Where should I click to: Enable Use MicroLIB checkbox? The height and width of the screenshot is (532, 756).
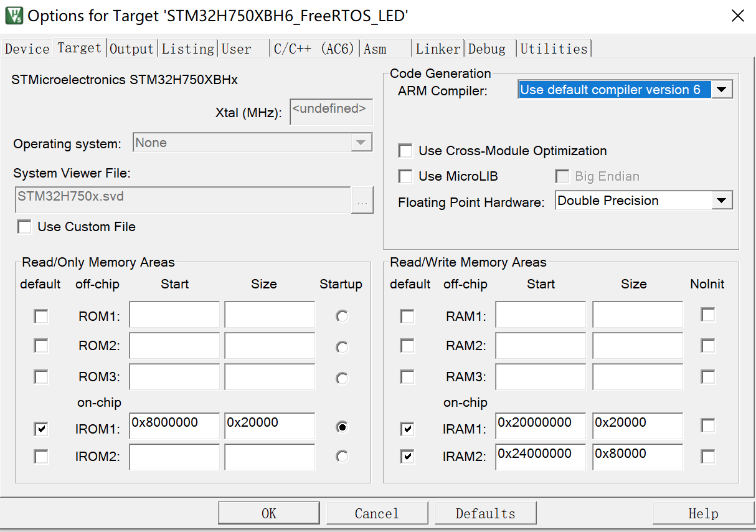point(405,176)
